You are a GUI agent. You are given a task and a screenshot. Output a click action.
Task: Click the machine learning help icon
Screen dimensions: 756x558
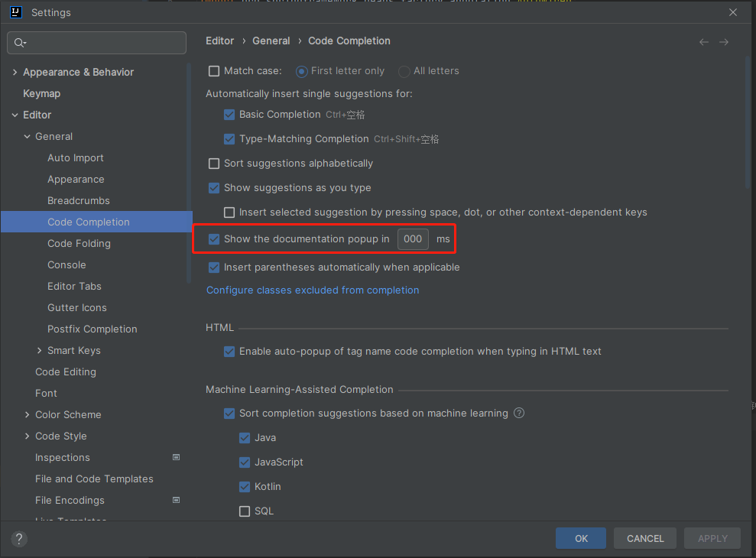tap(519, 414)
